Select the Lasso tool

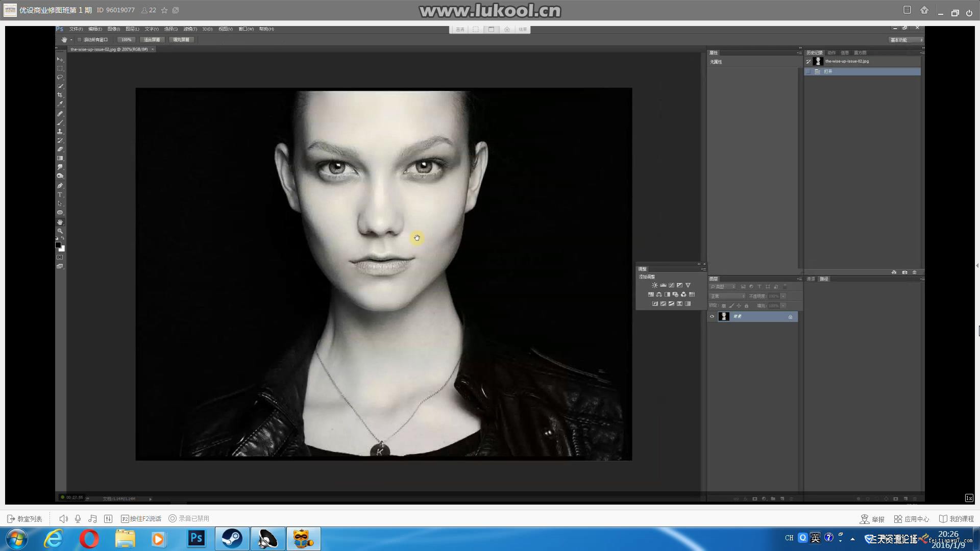point(60,77)
